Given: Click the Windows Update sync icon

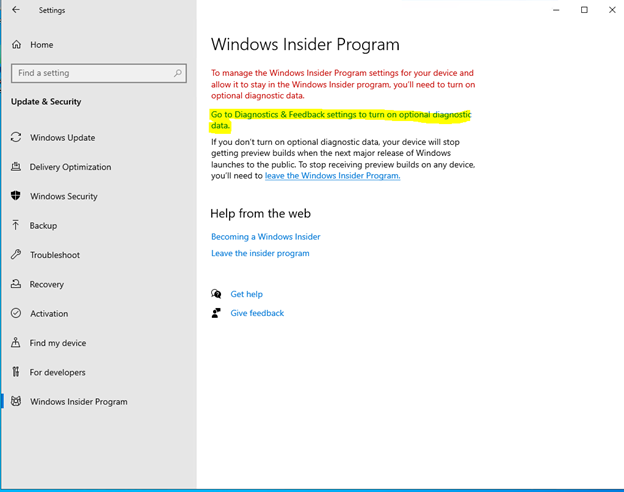Looking at the screenshot, I should [x=16, y=137].
